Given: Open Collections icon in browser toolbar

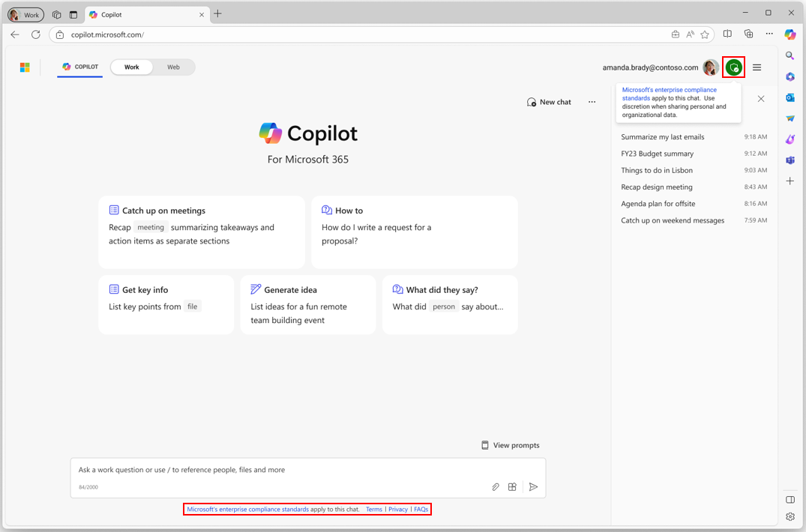Looking at the screenshot, I should click(x=748, y=34).
